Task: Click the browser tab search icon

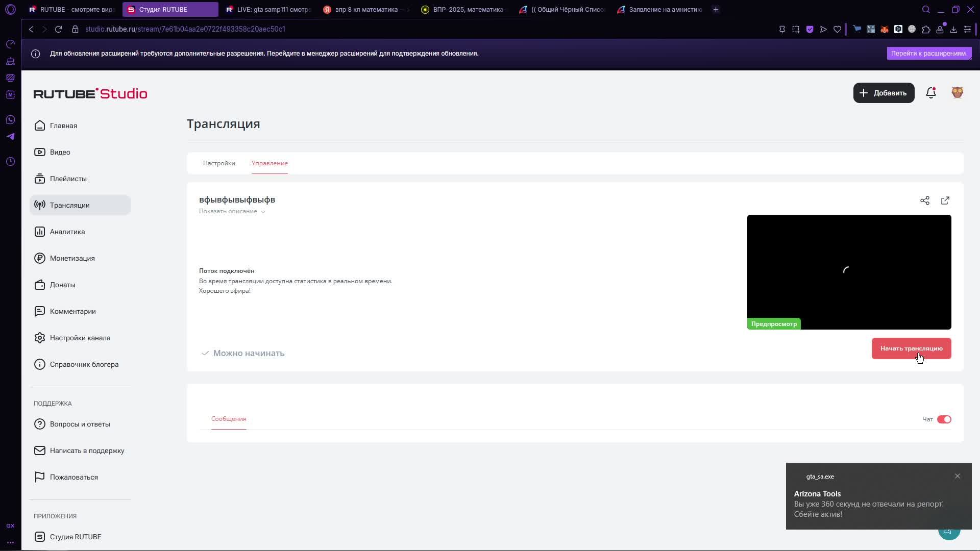Action: point(926,9)
